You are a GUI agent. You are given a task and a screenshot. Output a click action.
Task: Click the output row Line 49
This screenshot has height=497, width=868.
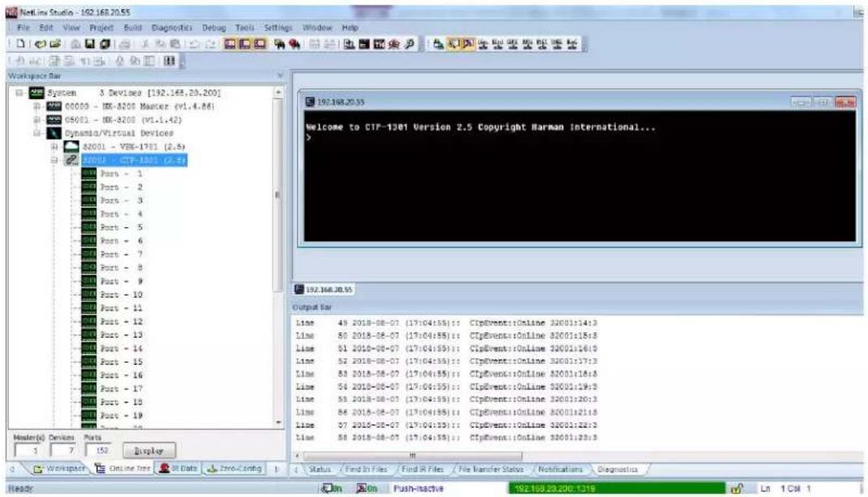(x=446, y=323)
